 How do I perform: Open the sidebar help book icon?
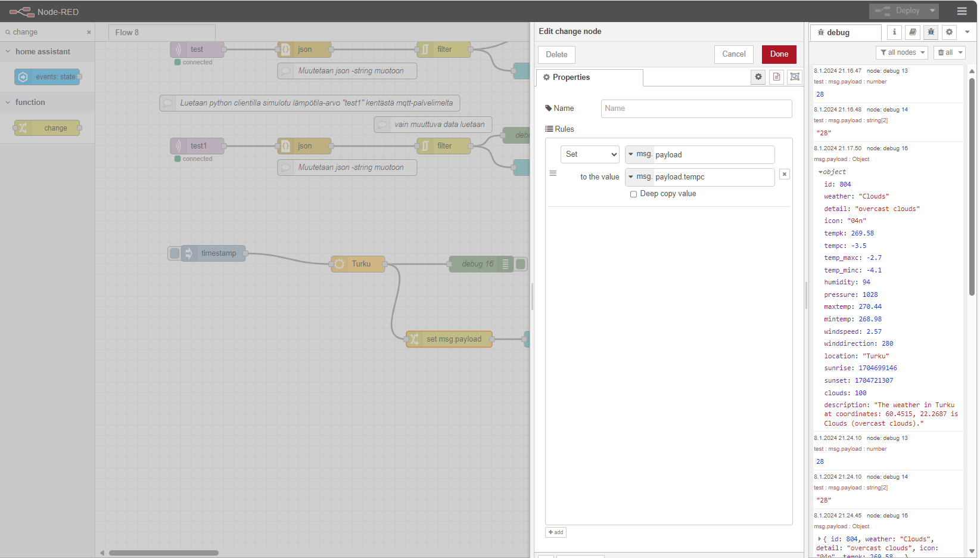click(x=913, y=32)
